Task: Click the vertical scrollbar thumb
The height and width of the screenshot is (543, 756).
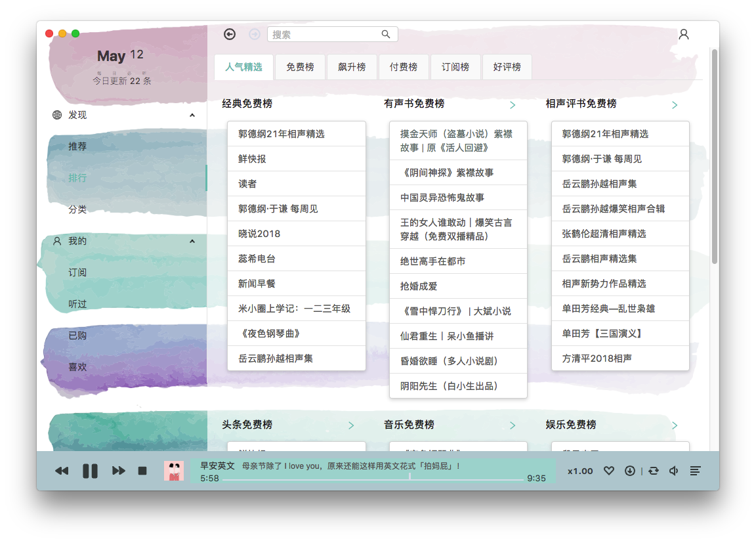Action: (715, 156)
